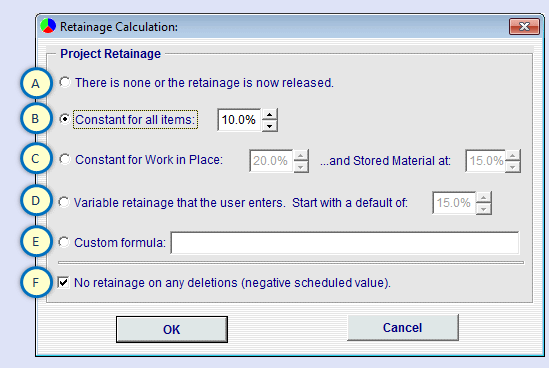Click the 'Project Retainage' group heading
549x368 pixels.
click(110, 54)
